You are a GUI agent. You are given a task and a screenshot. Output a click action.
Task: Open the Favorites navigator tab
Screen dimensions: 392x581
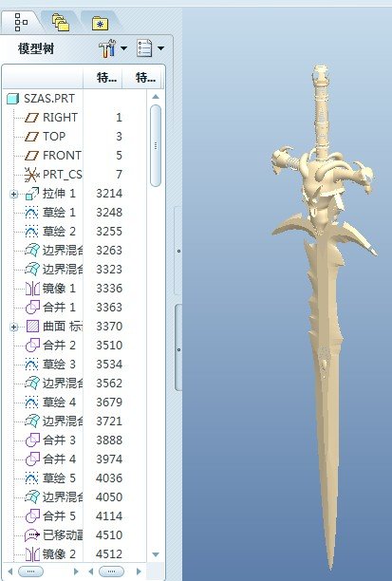click(100, 23)
